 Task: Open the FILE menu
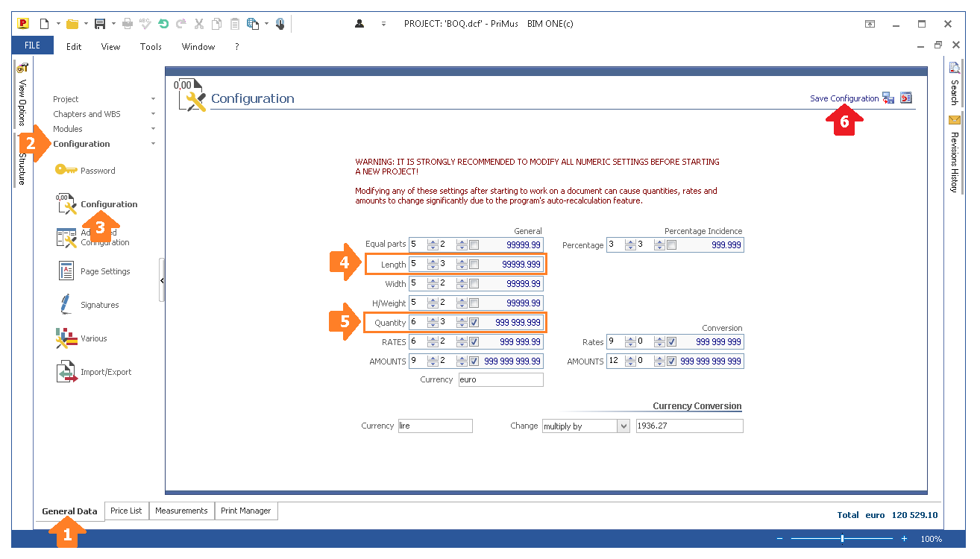32,45
